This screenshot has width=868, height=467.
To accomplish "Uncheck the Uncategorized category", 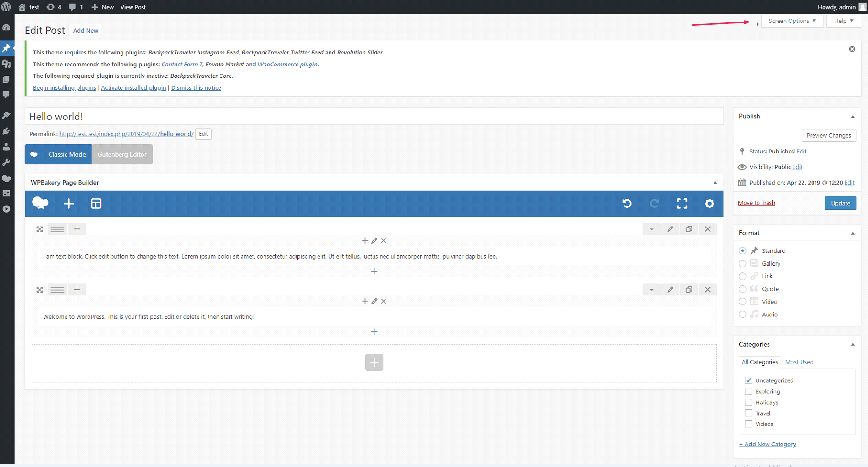I will (748, 380).
